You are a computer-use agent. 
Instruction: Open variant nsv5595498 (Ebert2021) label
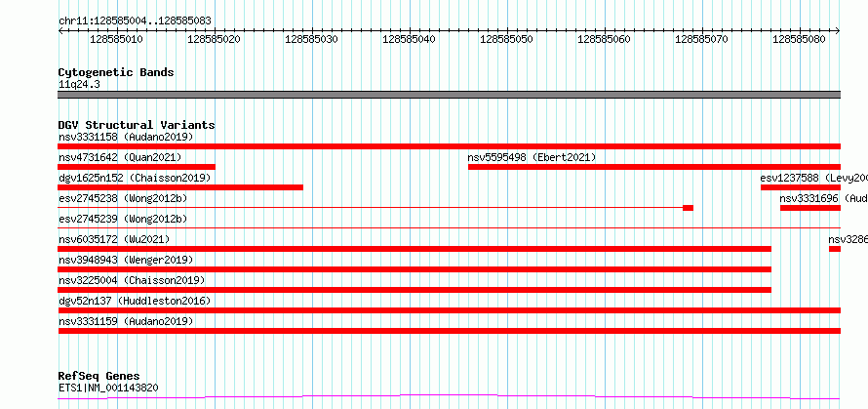(x=532, y=157)
